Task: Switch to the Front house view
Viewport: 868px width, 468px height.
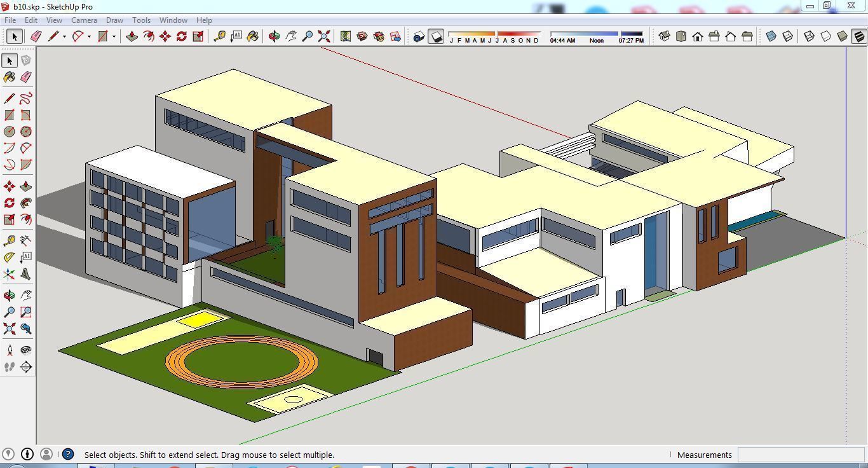Action: (697, 36)
